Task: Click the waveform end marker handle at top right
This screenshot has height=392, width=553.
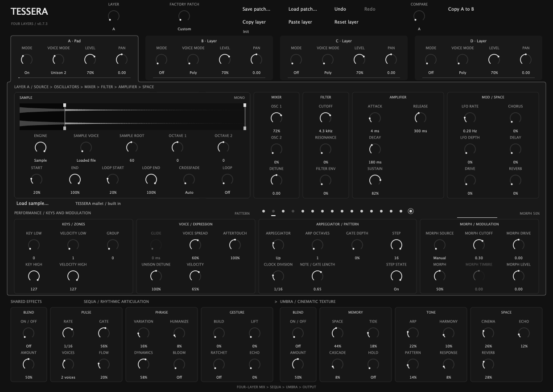Action: coord(245,105)
